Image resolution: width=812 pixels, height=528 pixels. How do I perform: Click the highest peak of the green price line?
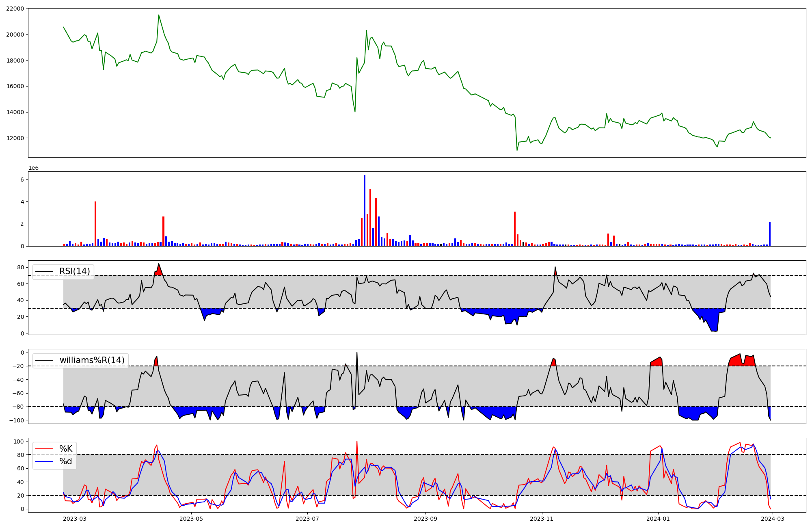(158, 15)
